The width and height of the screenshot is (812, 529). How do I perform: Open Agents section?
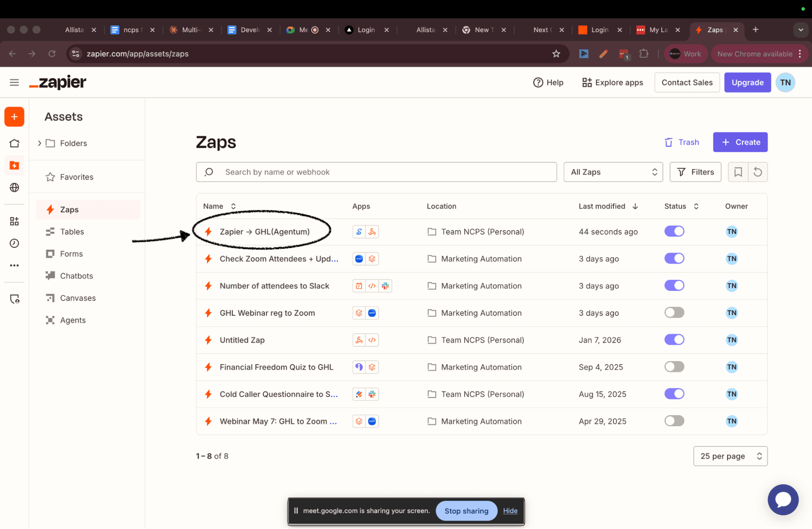pyautogui.click(x=73, y=320)
